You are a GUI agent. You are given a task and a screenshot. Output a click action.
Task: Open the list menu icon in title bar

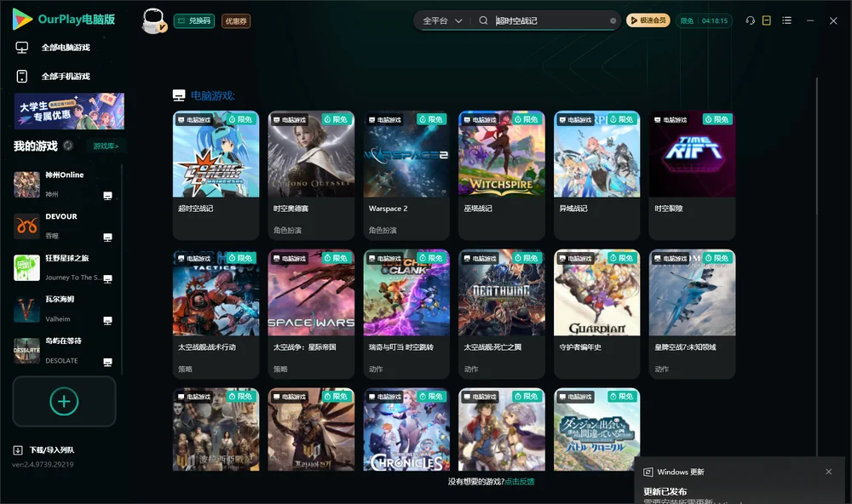(x=786, y=20)
